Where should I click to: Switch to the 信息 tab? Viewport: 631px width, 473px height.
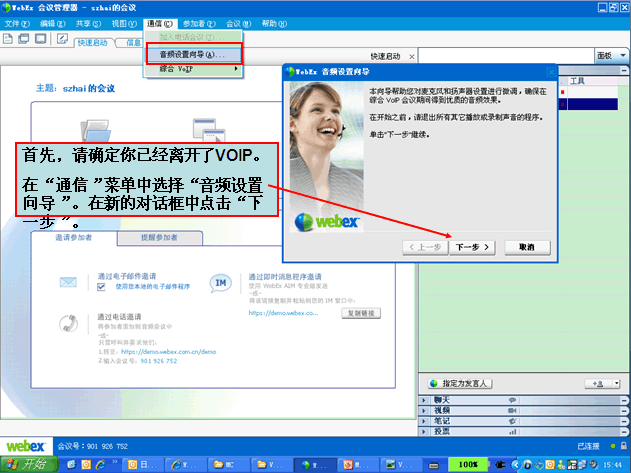click(x=132, y=43)
